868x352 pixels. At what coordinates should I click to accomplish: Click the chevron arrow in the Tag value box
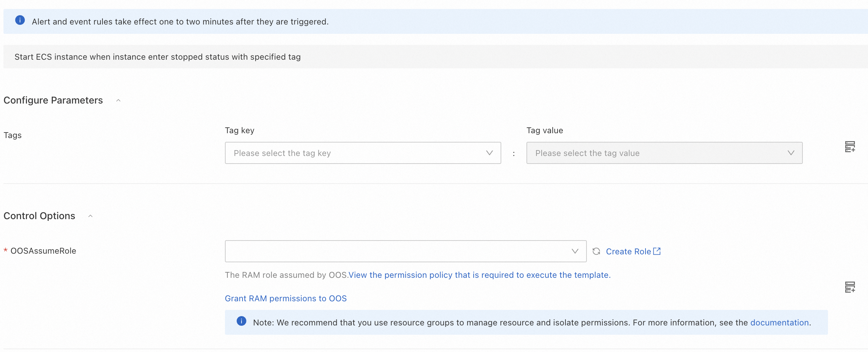(791, 153)
